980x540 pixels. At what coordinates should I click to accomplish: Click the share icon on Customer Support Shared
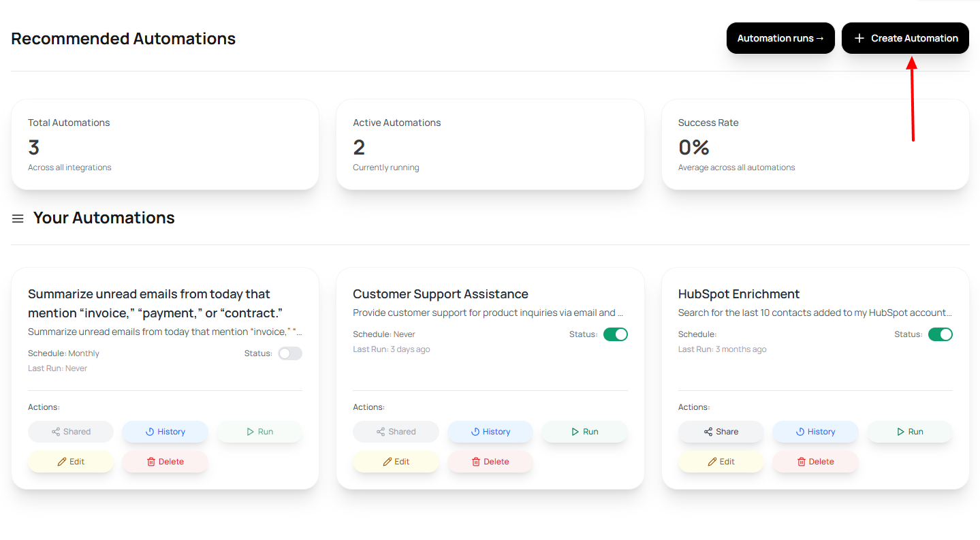tap(381, 432)
